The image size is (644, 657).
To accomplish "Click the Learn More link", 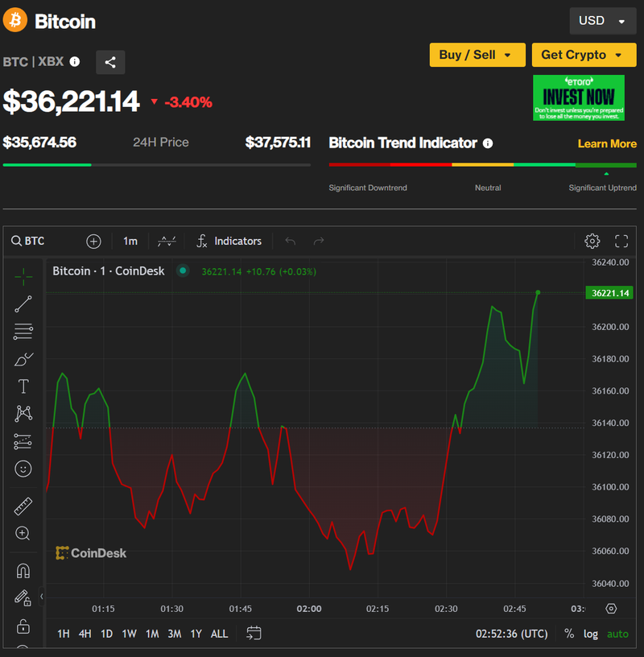I will click(x=607, y=143).
